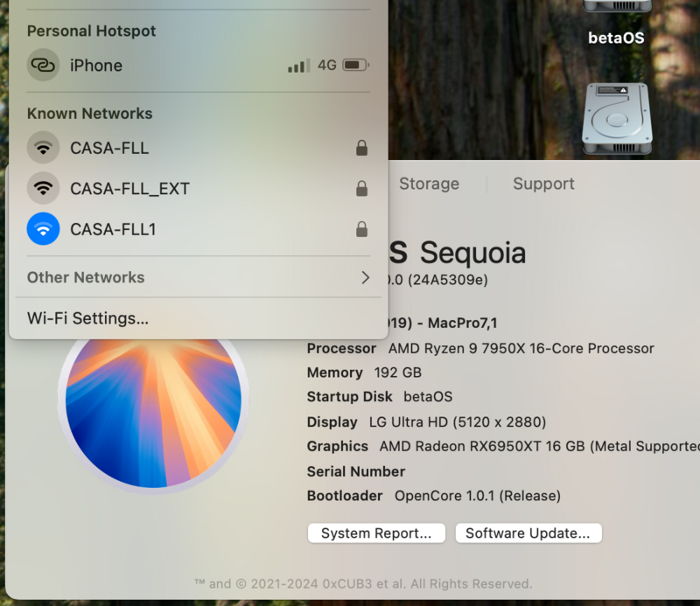The height and width of the screenshot is (606, 700).
Task: Click the Sequoia title text
Action: [x=472, y=254]
